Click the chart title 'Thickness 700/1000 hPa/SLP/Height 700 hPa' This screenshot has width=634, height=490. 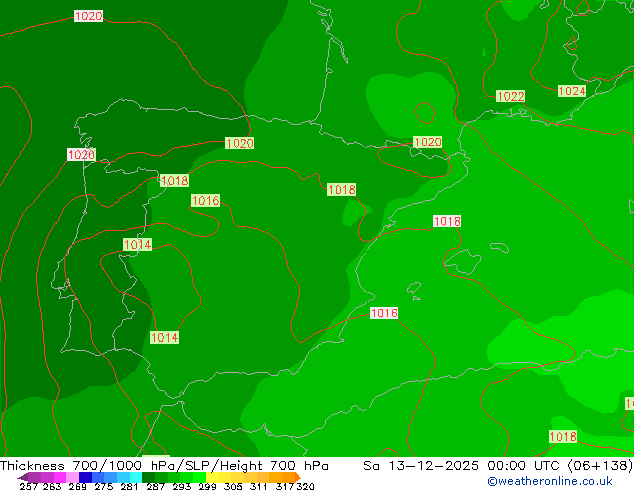[164, 466]
